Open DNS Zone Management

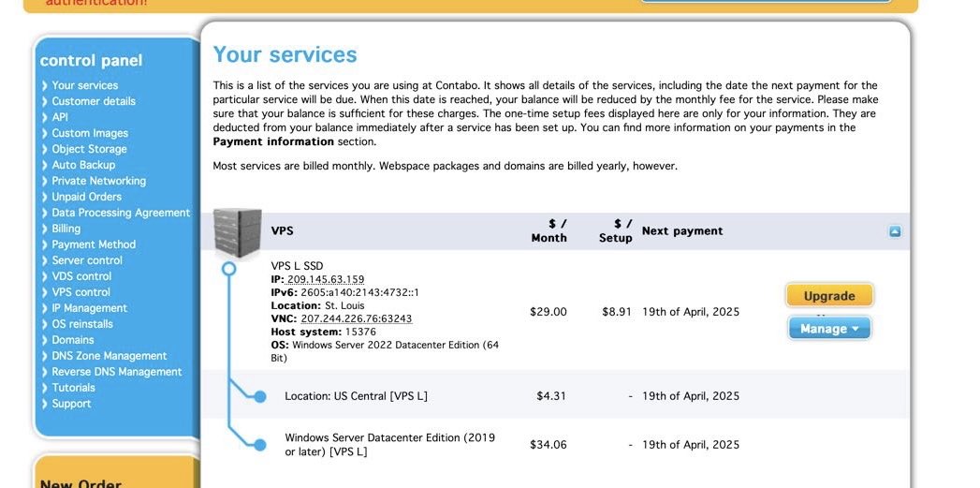click(109, 355)
